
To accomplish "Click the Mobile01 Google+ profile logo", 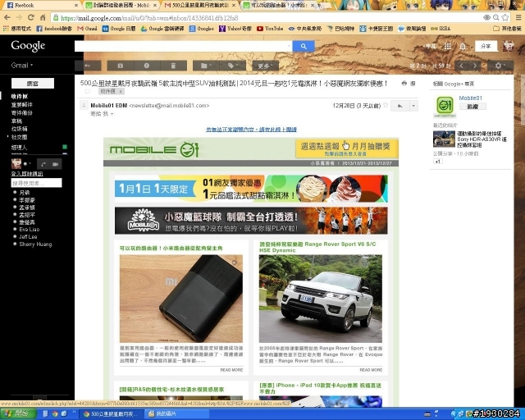I will click(x=445, y=106).
